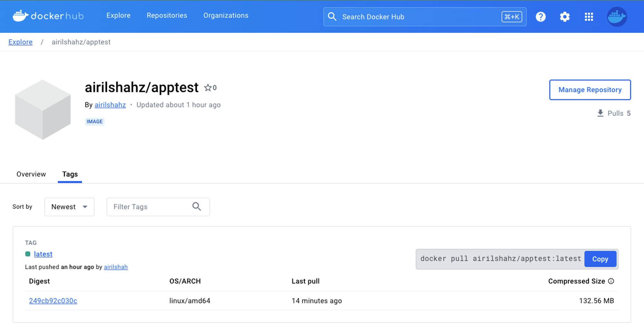The height and width of the screenshot is (332, 644).
Task: Click the magnifier icon in Search Docker Hub
Action: 332,17
